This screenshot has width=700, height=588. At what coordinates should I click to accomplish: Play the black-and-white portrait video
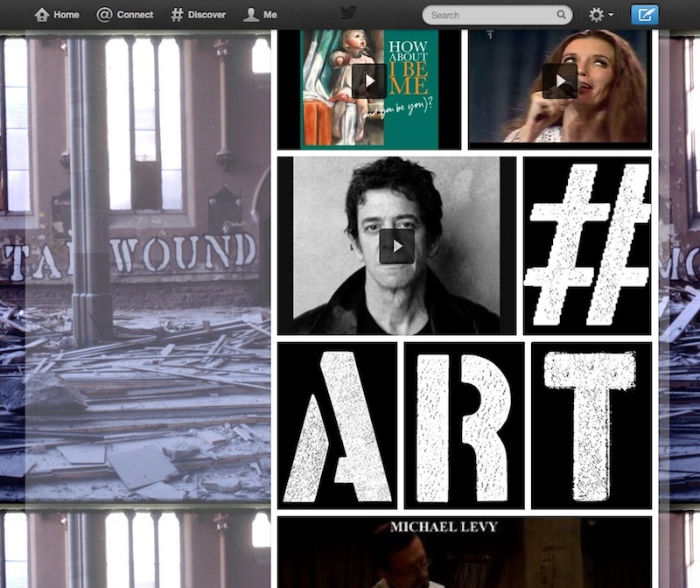pos(397,246)
